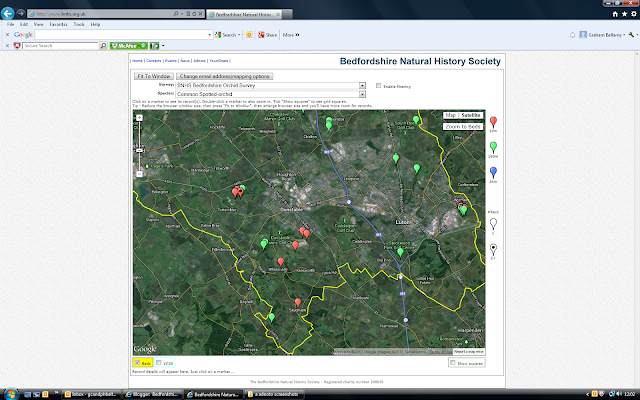Follow the Contacts link in site navigation
This screenshot has height=400, width=640.
pyautogui.click(x=154, y=61)
